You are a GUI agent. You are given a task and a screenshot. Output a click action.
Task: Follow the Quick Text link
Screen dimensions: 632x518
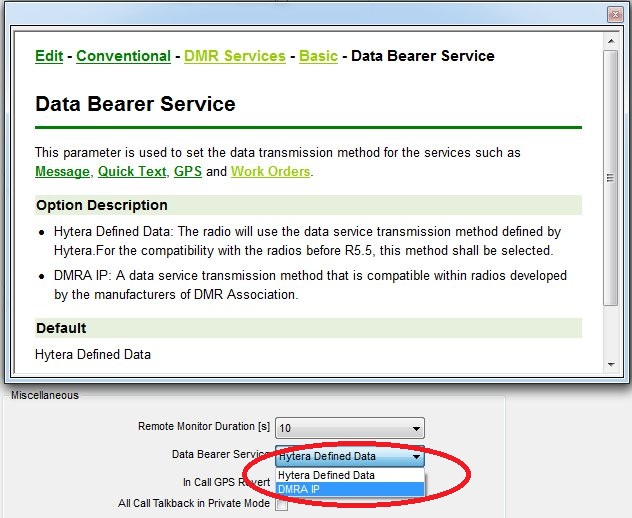pyautogui.click(x=131, y=172)
